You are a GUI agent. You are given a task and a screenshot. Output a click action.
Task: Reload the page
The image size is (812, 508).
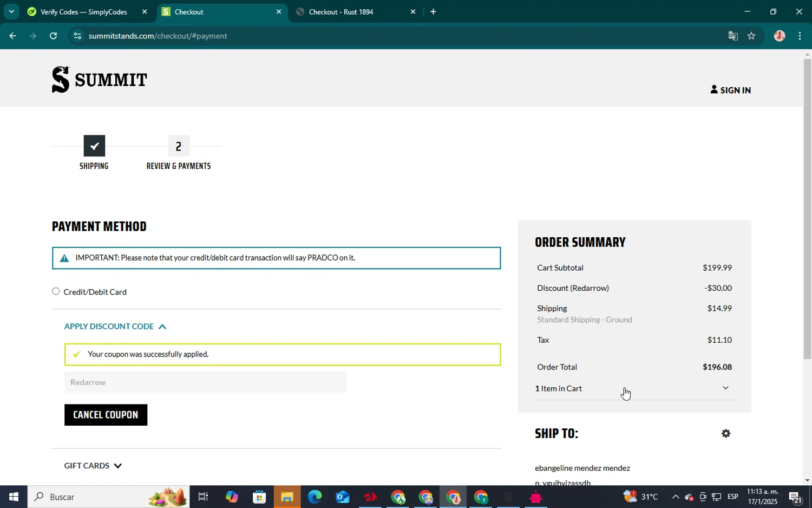click(x=53, y=36)
